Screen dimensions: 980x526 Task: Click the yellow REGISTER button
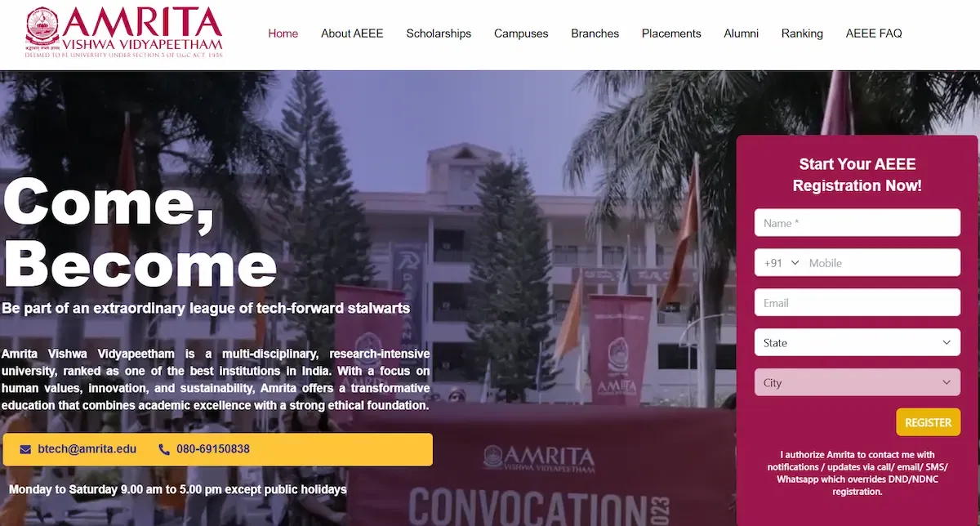(x=928, y=422)
